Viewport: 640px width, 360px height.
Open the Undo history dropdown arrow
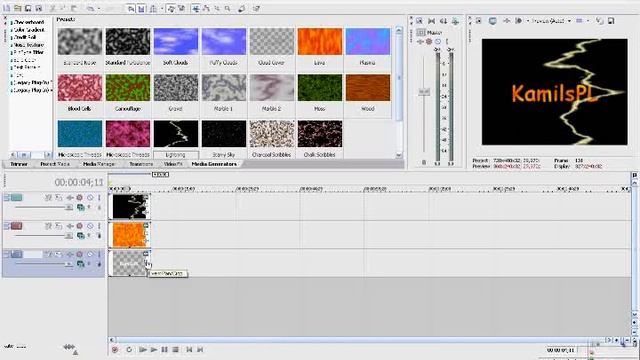click(x=98, y=9)
